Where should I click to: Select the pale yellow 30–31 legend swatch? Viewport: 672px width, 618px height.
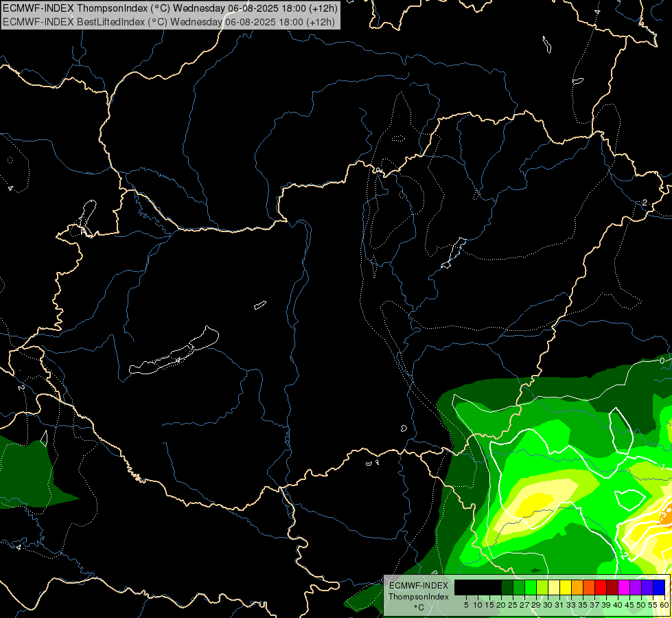click(x=554, y=587)
